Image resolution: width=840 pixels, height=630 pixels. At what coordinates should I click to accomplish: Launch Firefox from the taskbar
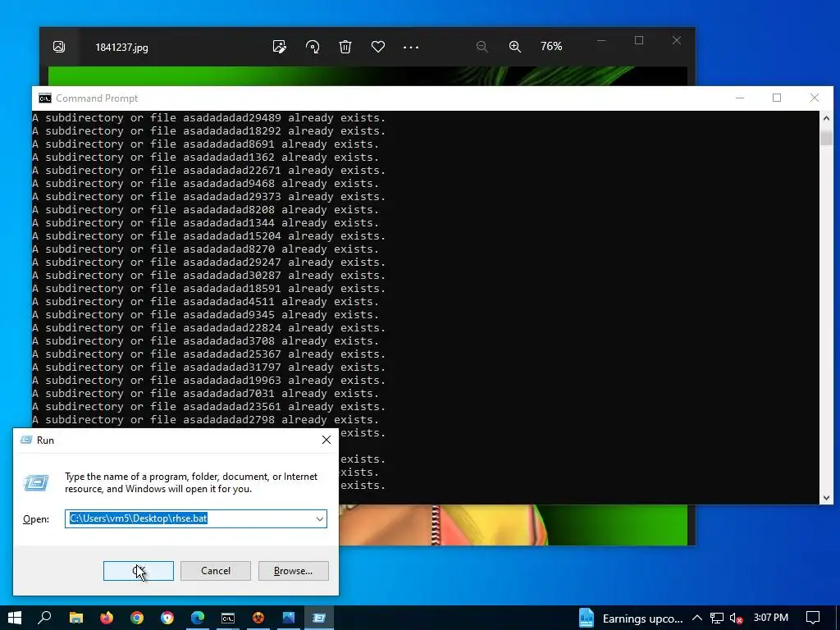107,618
